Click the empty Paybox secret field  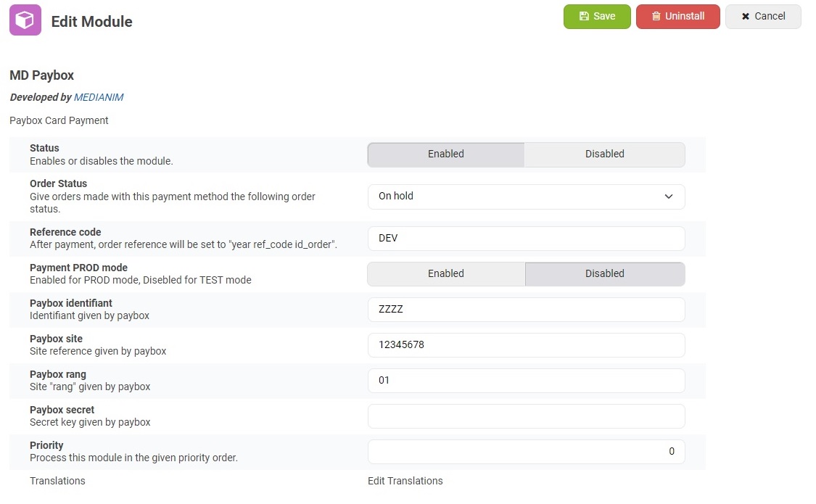coord(526,416)
